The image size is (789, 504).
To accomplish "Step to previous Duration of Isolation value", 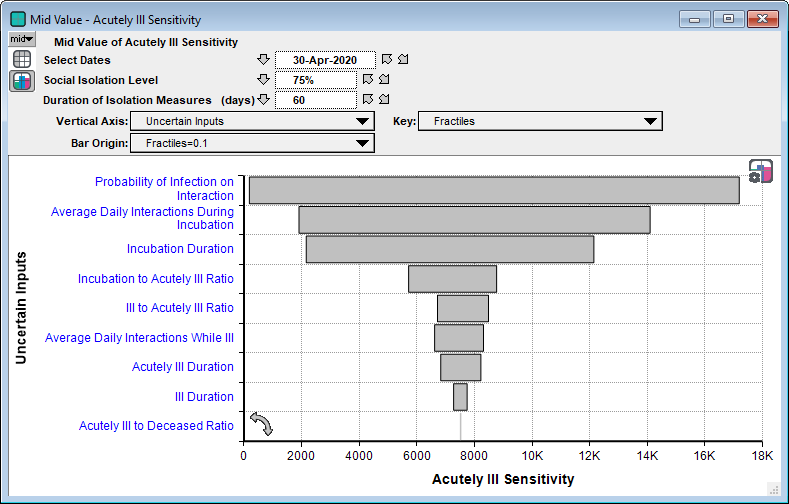I will 368,99.
